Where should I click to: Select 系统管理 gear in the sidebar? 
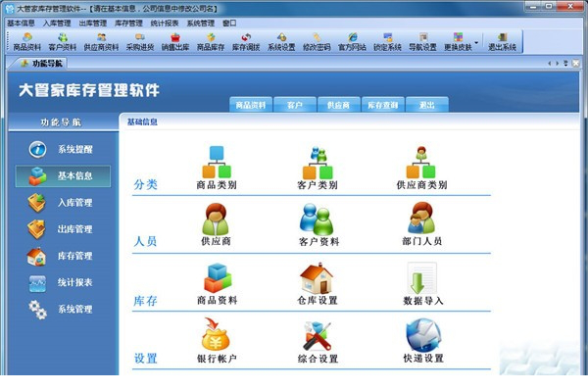coord(62,309)
